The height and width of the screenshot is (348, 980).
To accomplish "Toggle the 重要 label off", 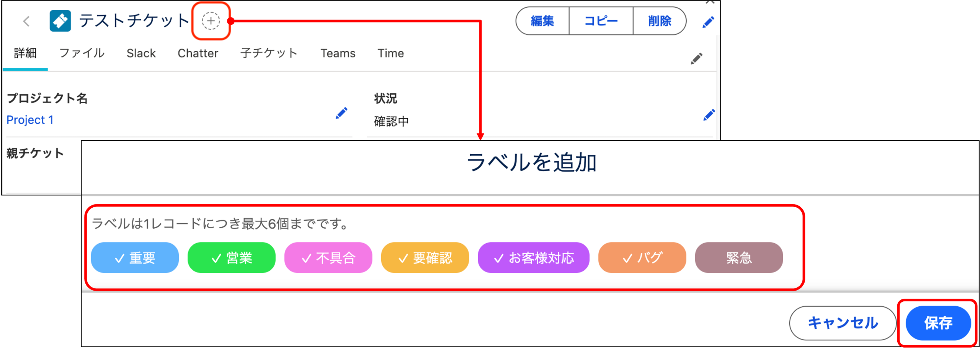I will [135, 258].
